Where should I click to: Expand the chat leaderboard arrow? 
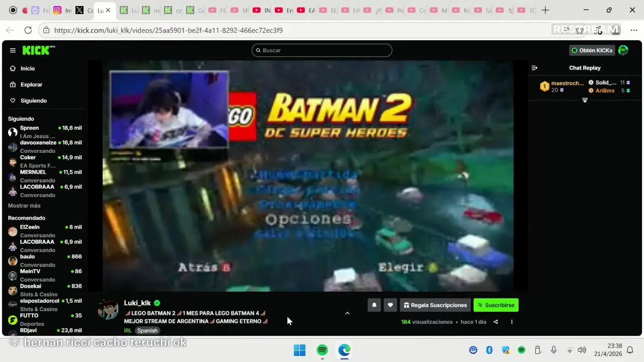[585, 100]
